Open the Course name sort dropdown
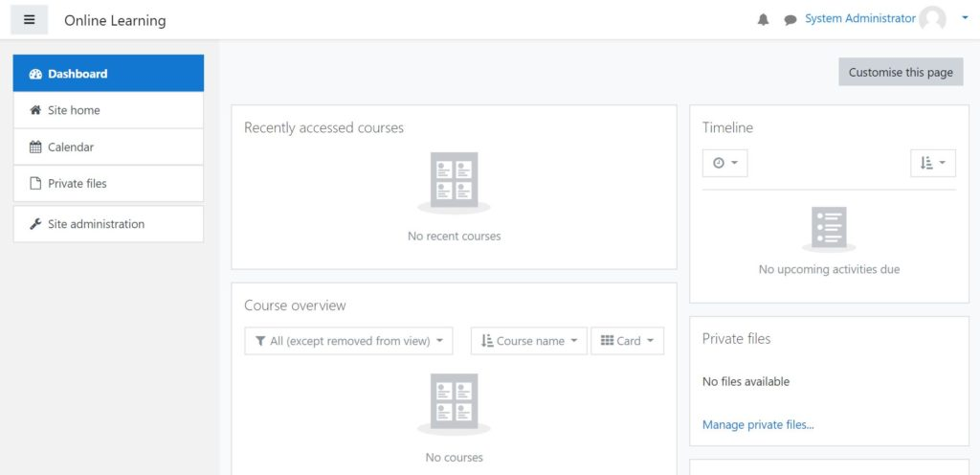The height and width of the screenshot is (475, 980). [x=528, y=341]
